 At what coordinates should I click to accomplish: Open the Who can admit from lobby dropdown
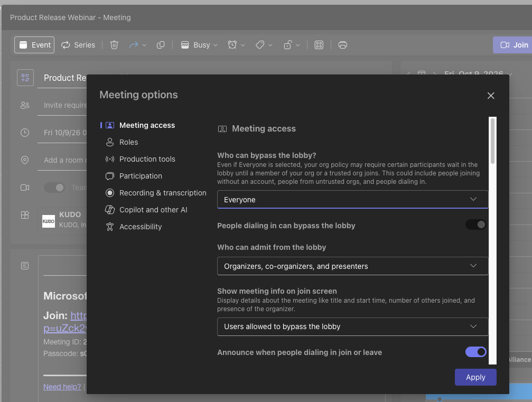(x=352, y=266)
